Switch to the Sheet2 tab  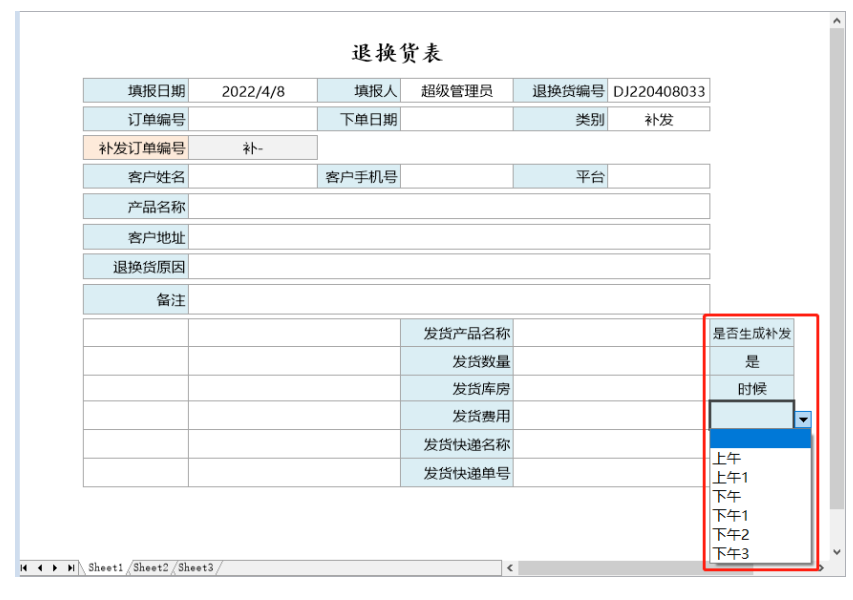coord(151,568)
